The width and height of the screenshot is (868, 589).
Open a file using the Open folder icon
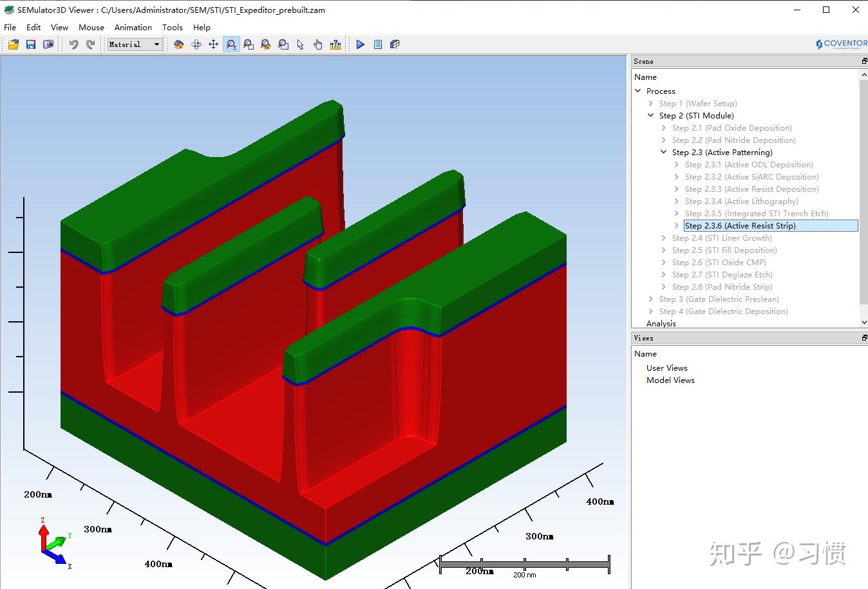coord(13,44)
